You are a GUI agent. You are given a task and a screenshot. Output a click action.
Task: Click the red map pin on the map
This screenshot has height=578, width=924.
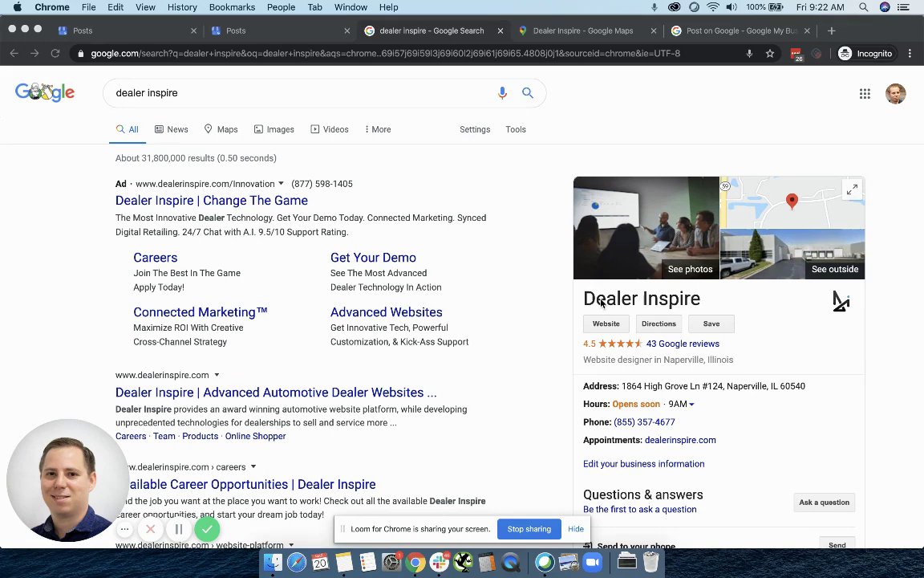tap(792, 201)
